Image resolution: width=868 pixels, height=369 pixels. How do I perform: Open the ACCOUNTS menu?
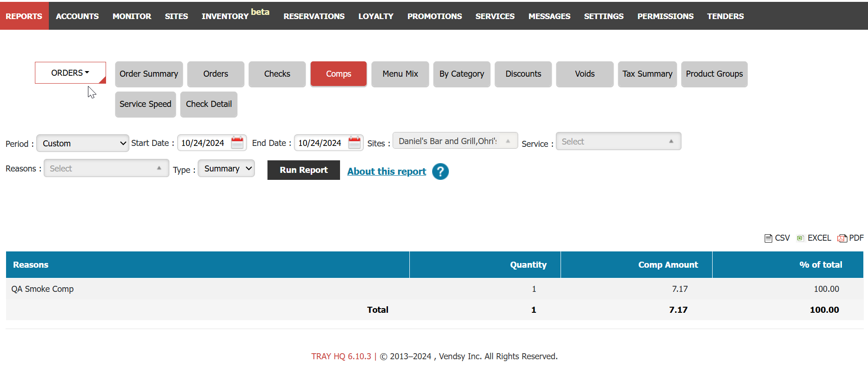pyautogui.click(x=77, y=16)
